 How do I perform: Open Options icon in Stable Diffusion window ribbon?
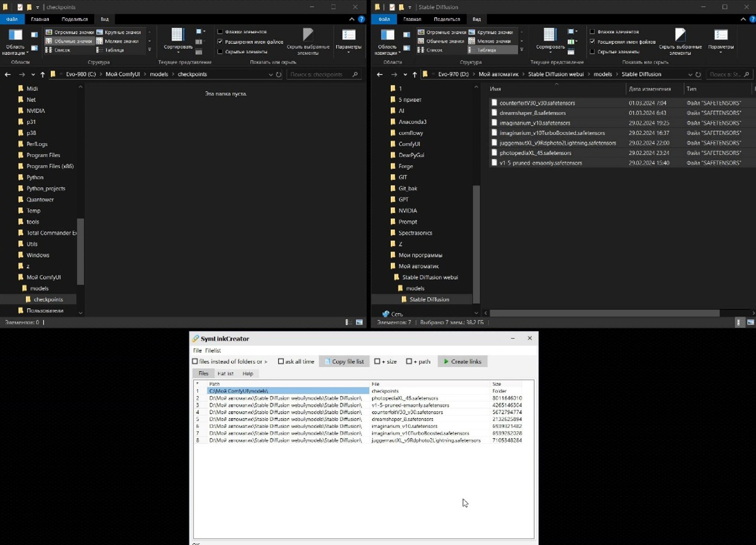[720, 34]
